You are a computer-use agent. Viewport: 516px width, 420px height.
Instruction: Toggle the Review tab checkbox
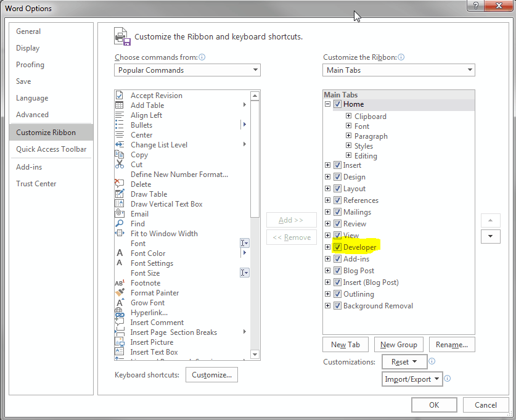click(338, 223)
